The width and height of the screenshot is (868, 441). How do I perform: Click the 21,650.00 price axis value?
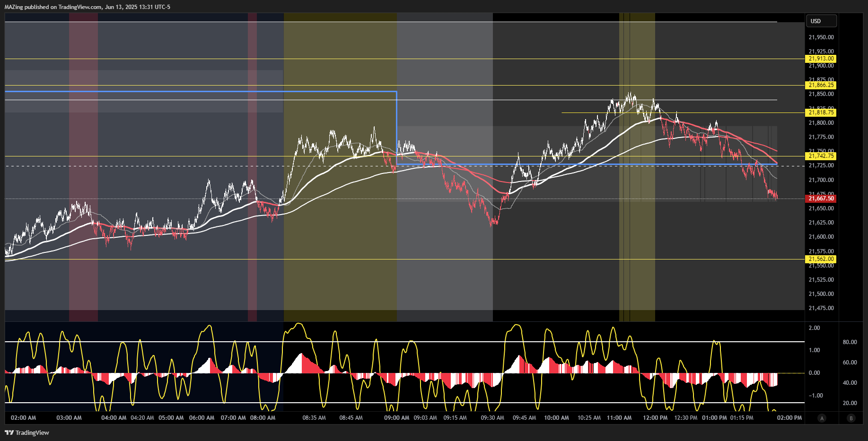pyautogui.click(x=821, y=208)
